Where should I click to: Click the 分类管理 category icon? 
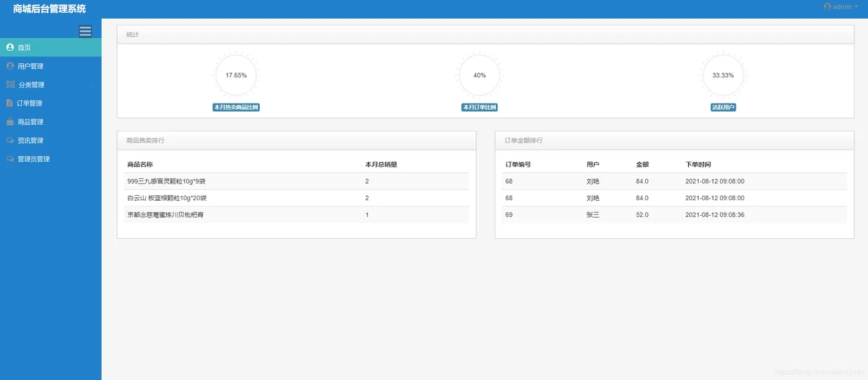tap(11, 84)
